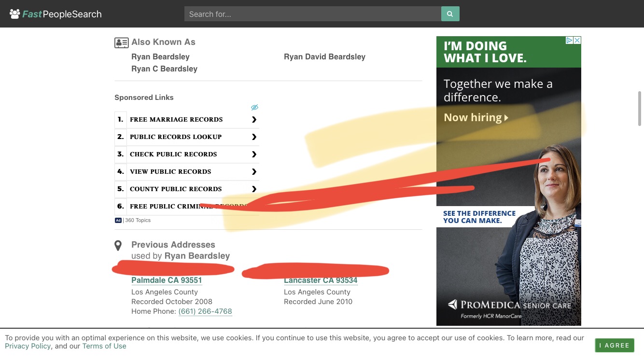Select the alias Ryan David Beardsley
644x362 pixels.
324,56
